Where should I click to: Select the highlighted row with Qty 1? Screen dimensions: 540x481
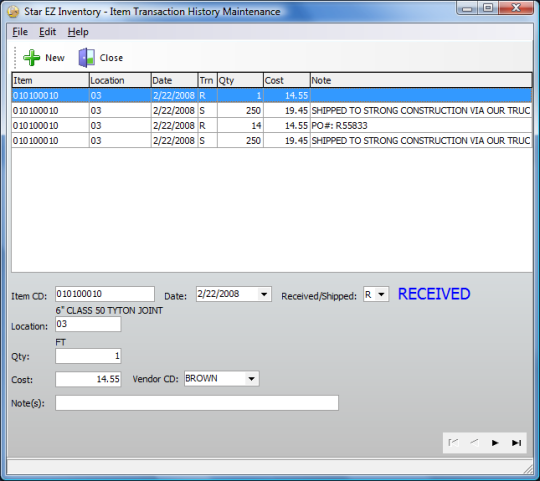click(272, 95)
